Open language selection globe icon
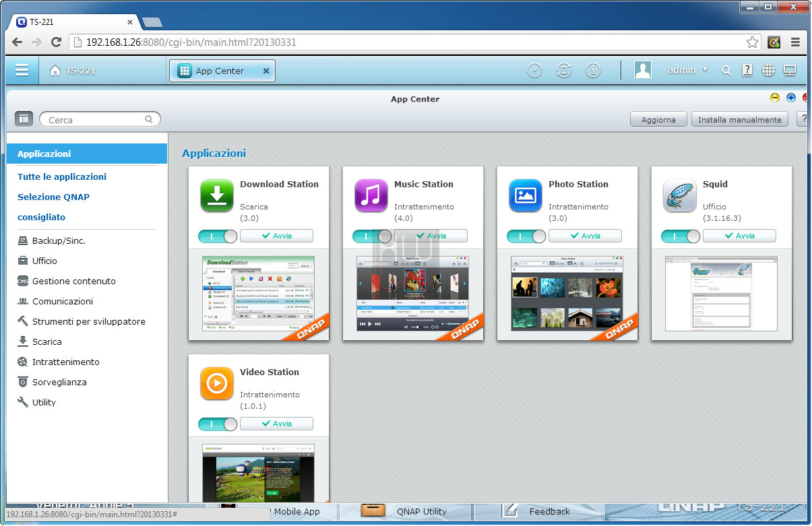Screen dimensions: 812x526 (768, 70)
